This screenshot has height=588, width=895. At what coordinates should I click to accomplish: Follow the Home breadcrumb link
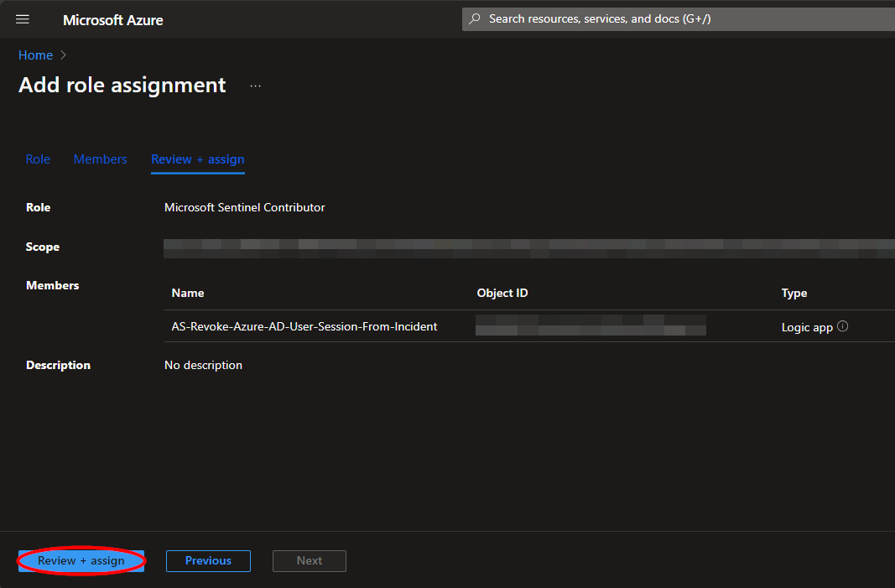35,55
